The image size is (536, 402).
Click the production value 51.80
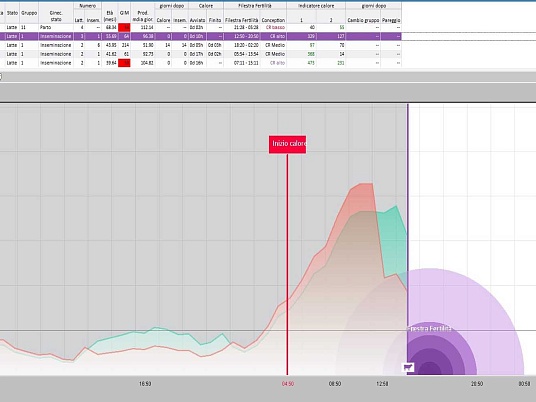click(x=148, y=45)
